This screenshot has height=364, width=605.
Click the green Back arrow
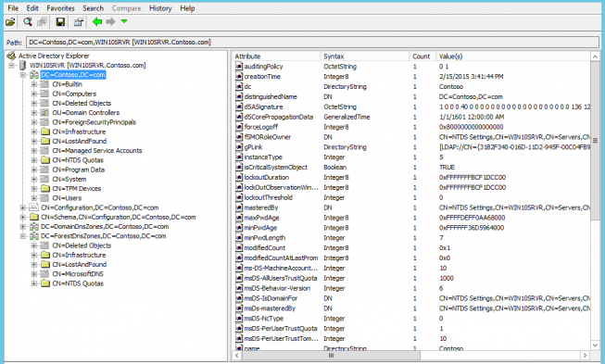coord(97,22)
